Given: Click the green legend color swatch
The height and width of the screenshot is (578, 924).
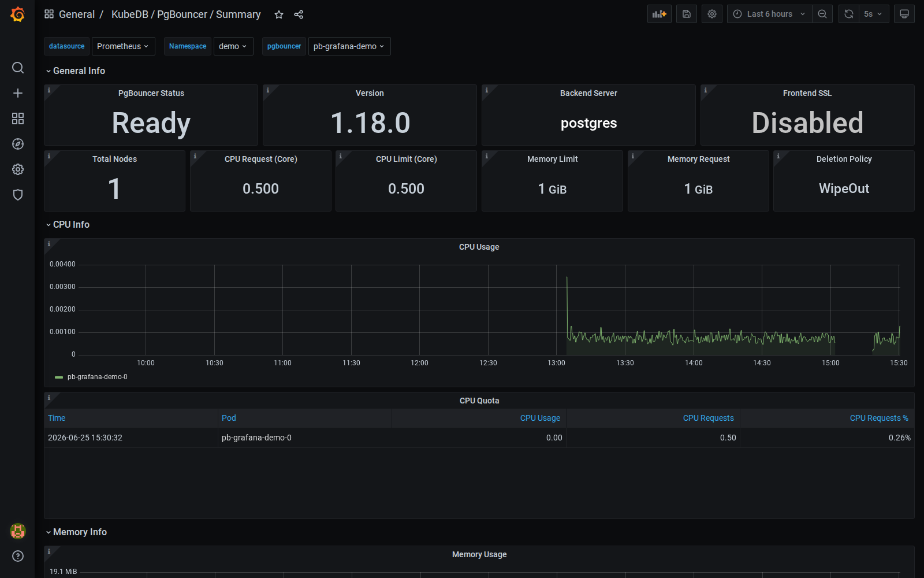Looking at the screenshot, I should coord(59,377).
